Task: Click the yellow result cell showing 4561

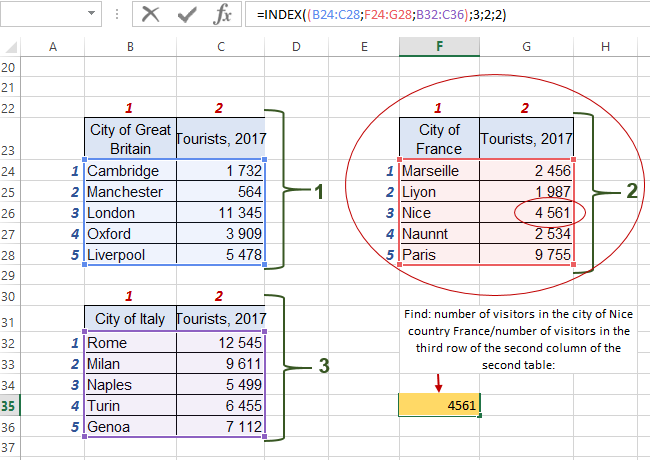Action: click(438, 406)
